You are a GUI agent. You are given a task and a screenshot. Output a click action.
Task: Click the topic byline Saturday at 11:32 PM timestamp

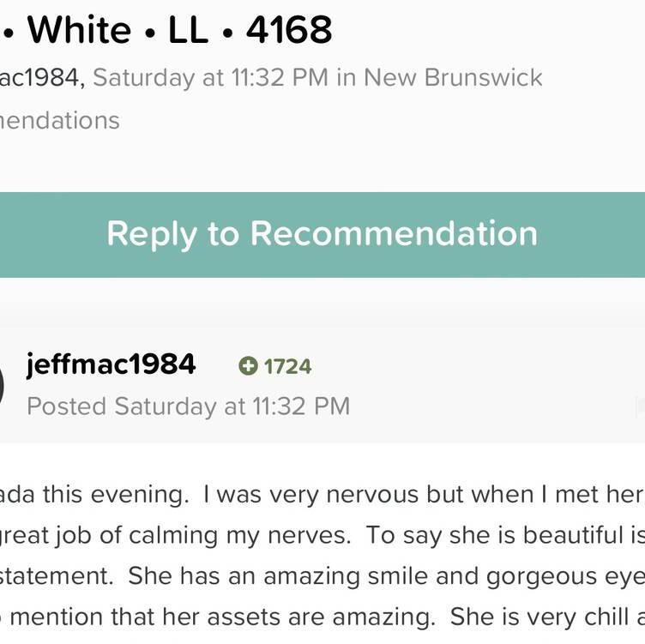(211, 77)
